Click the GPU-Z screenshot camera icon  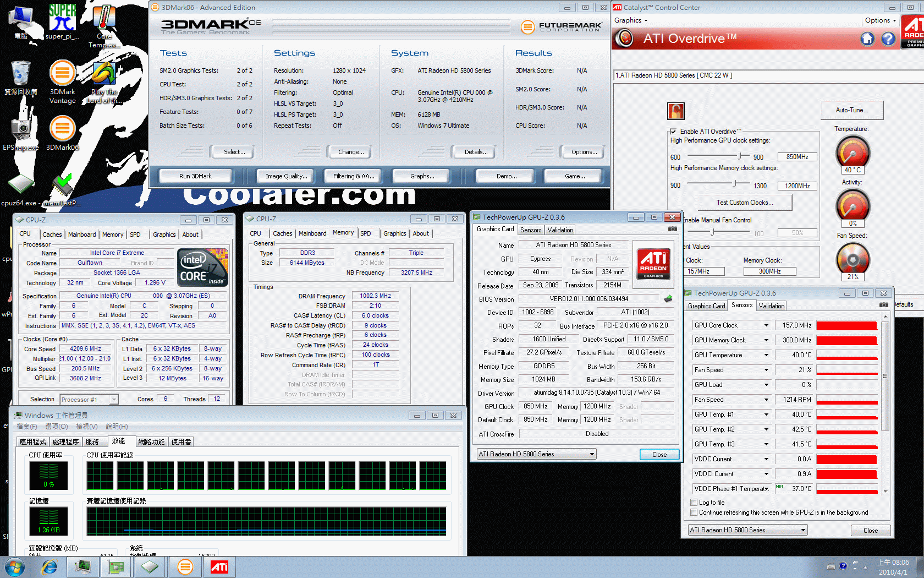672,229
